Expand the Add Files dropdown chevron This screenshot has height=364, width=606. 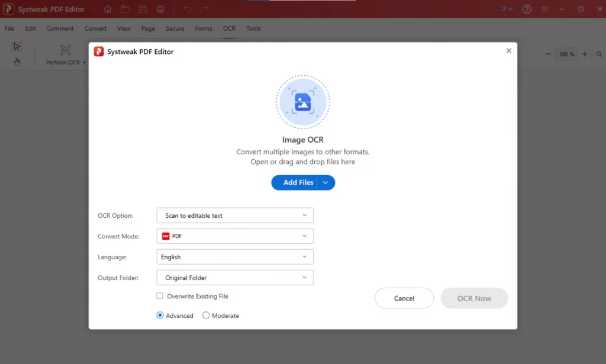point(326,182)
